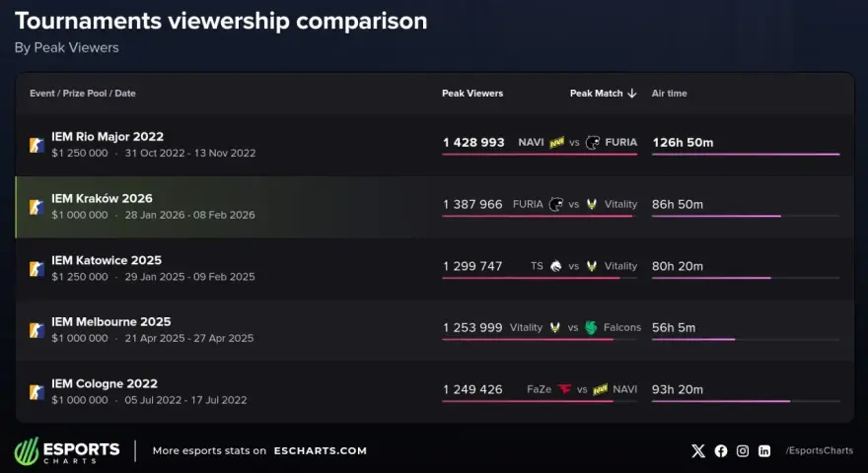Sort table by Air time column

coord(669,94)
